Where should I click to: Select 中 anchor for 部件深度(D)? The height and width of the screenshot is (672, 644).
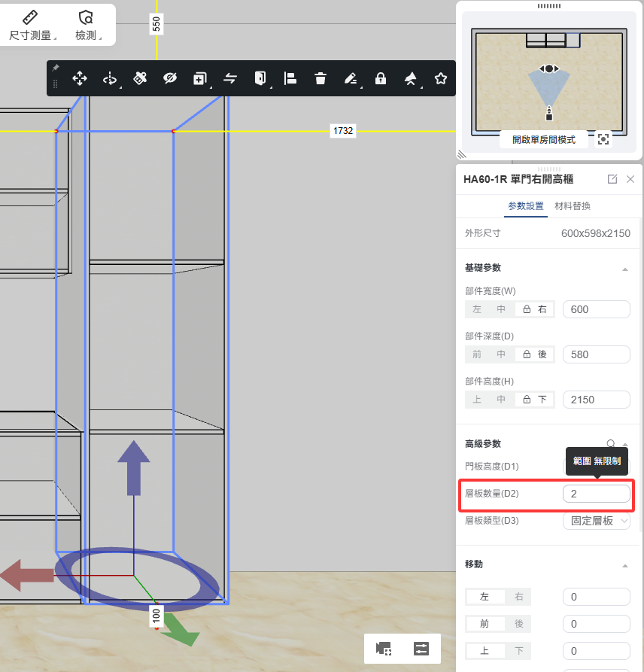(501, 354)
